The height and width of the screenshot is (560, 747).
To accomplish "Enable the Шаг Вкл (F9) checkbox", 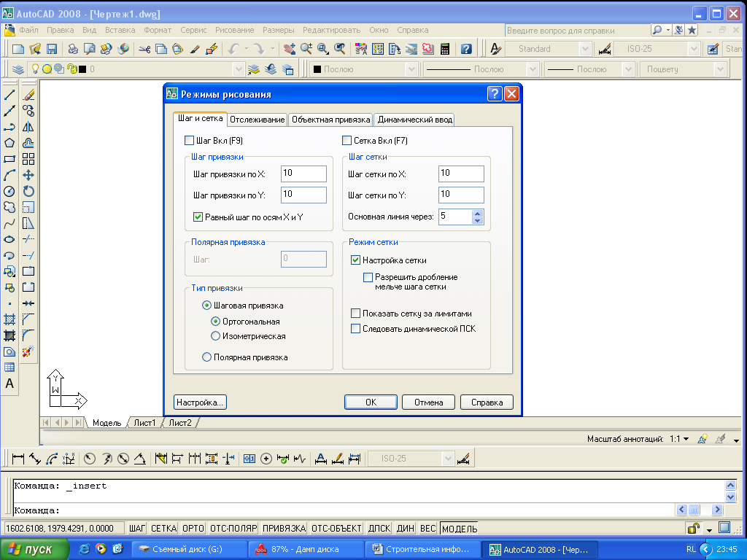I will [x=189, y=141].
